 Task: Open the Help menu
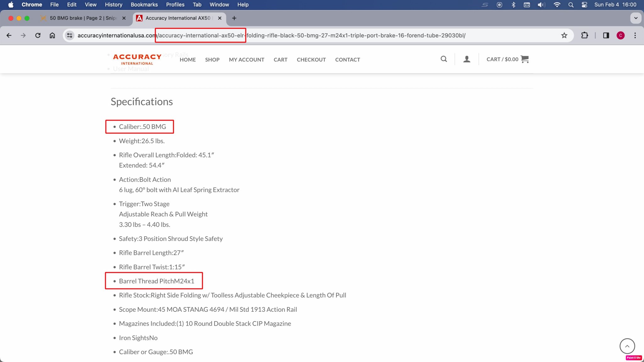pyautogui.click(x=243, y=5)
